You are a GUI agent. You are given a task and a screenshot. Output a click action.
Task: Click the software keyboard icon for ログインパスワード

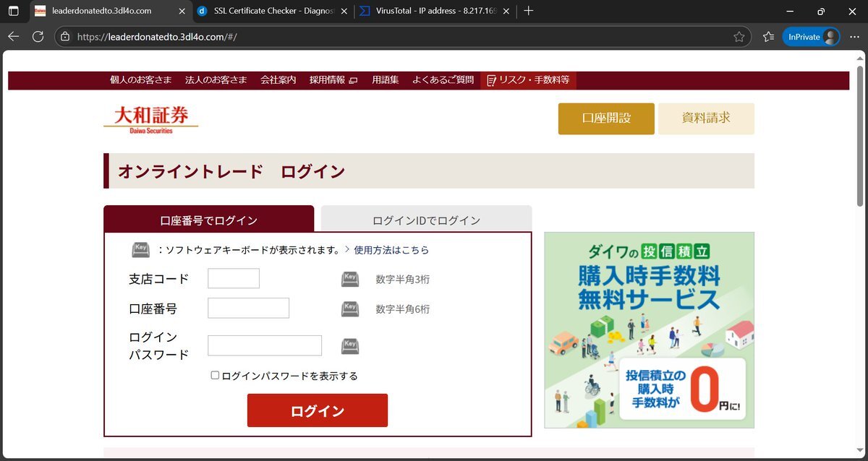350,346
